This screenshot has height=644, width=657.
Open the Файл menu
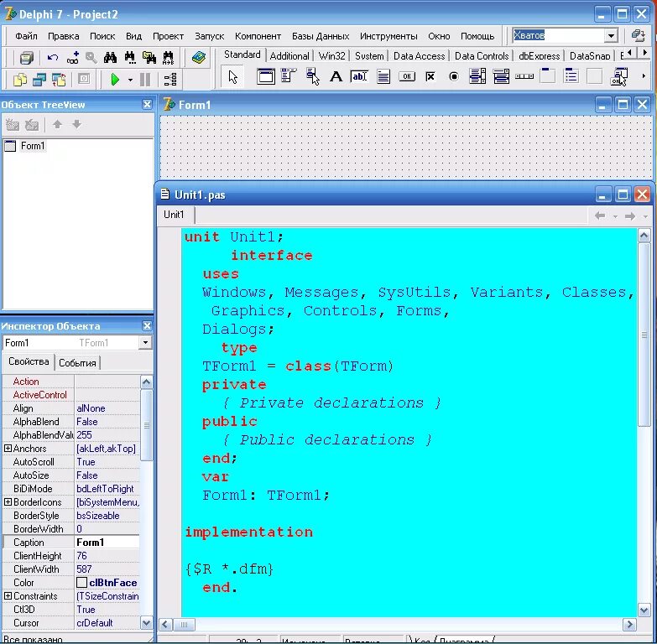click(26, 36)
